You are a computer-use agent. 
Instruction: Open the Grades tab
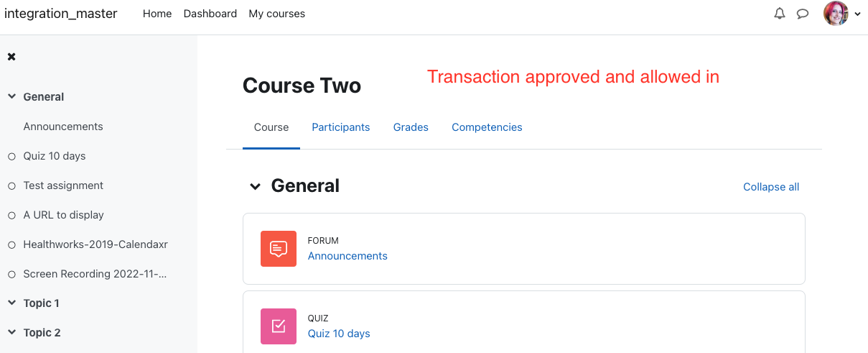coord(411,127)
